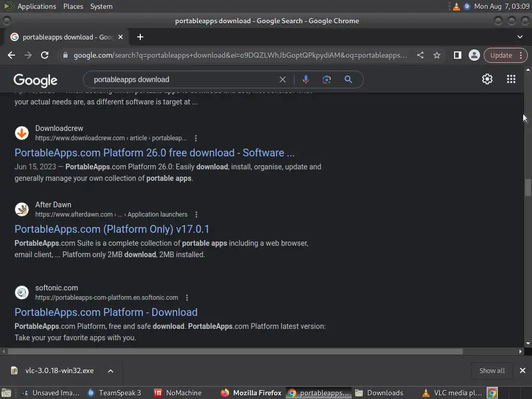Image resolution: width=532 pixels, height=399 pixels.
Task: Go back to previous page
Action: [x=11, y=55]
